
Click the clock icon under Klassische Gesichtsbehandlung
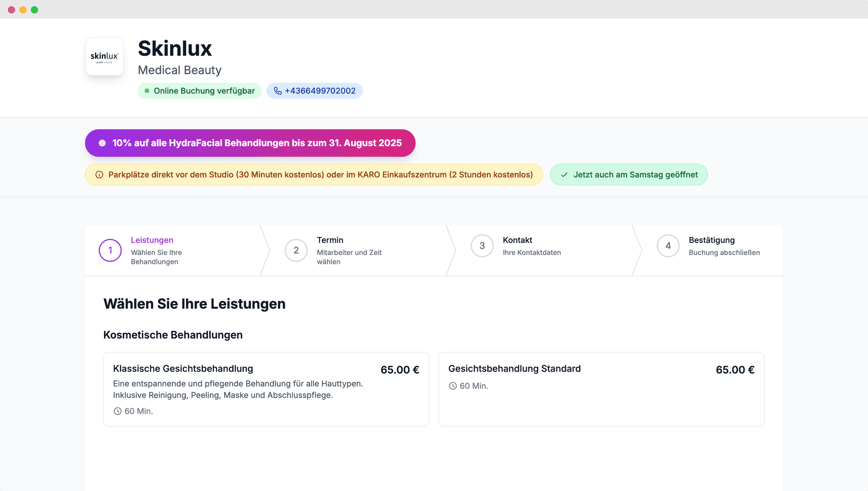(x=118, y=411)
